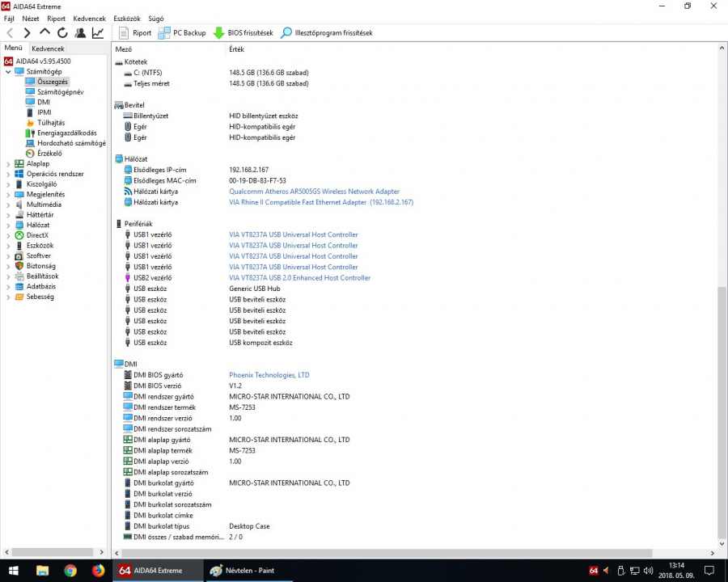Image resolution: width=728 pixels, height=582 pixels.
Task: Click the volume icon in system tray
Action: [648, 571]
